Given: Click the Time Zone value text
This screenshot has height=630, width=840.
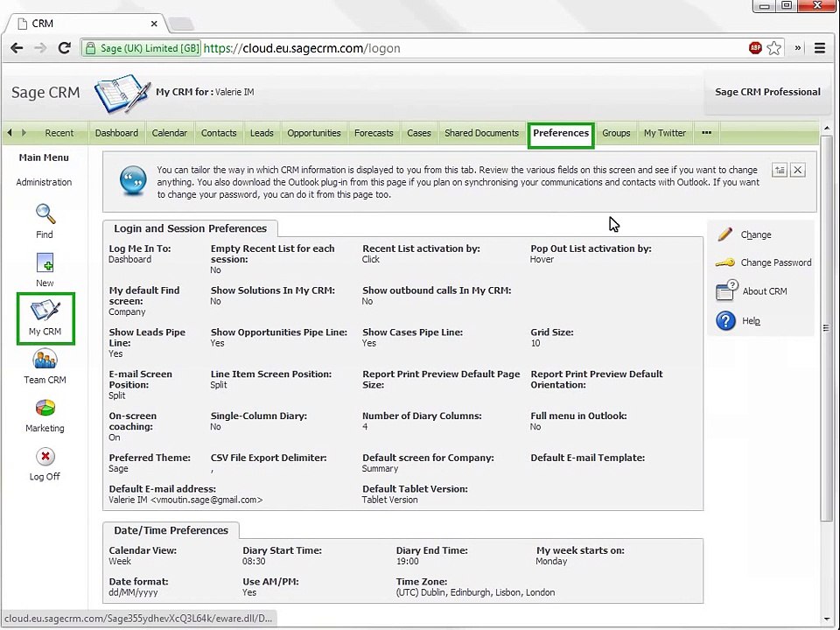Looking at the screenshot, I should click(475, 592).
